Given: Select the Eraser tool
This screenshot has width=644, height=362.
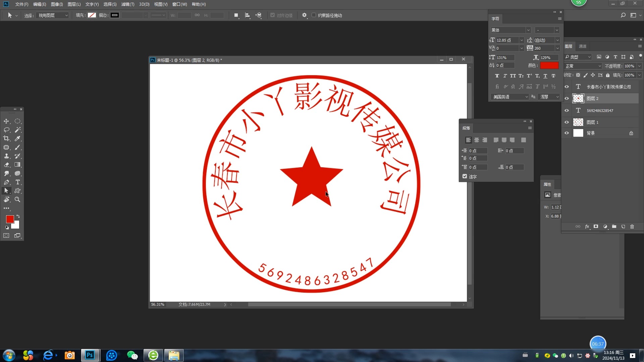Looking at the screenshot, I should (x=6, y=165).
